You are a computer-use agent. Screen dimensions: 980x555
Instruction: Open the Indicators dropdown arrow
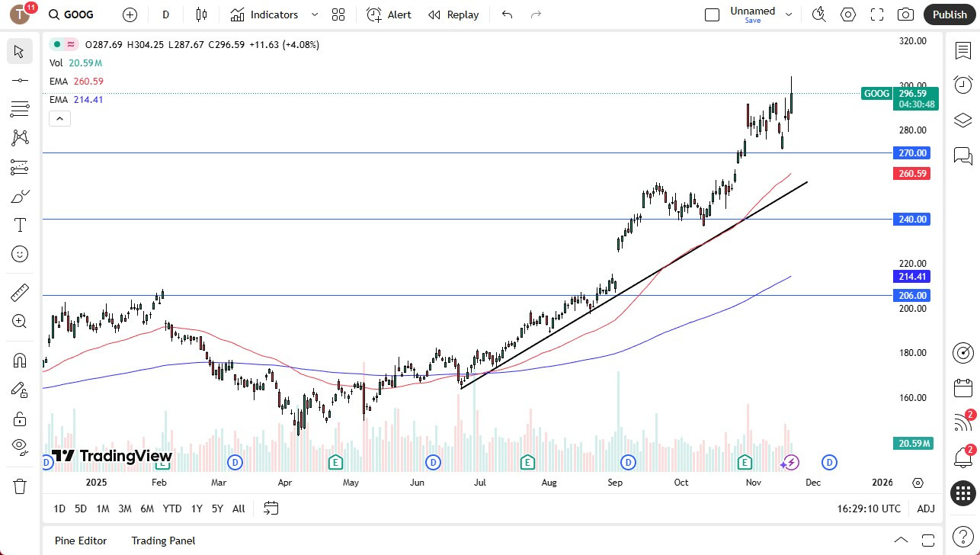point(313,14)
